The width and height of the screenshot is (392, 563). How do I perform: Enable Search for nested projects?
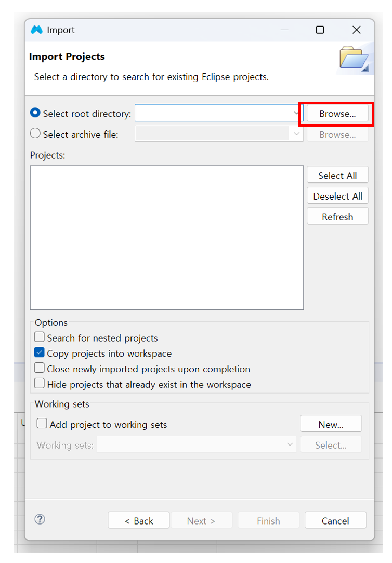(x=40, y=338)
